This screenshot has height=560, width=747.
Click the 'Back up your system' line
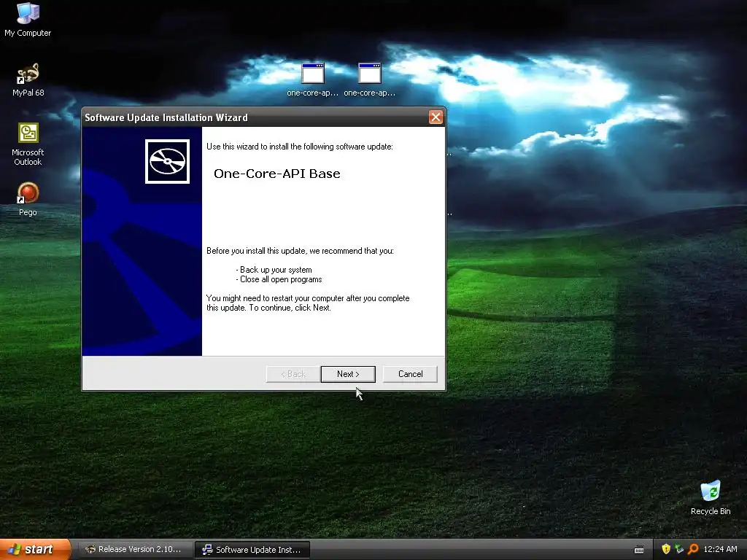274,270
